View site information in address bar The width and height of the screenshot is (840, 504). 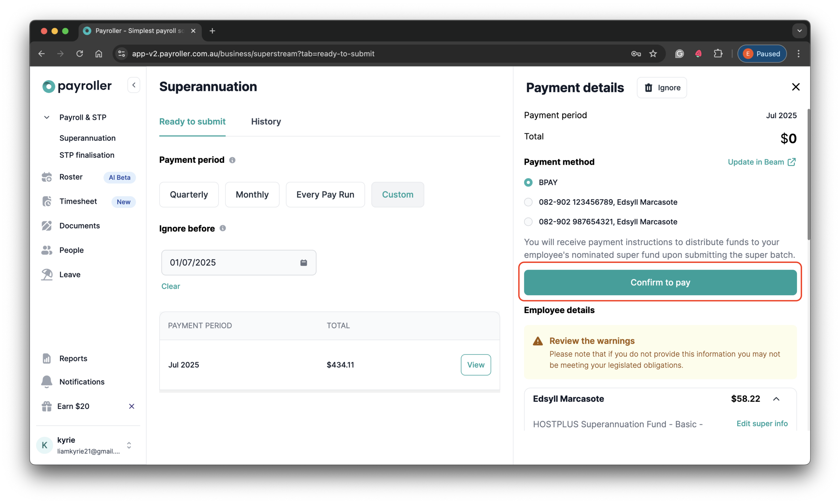coord(121,54)
